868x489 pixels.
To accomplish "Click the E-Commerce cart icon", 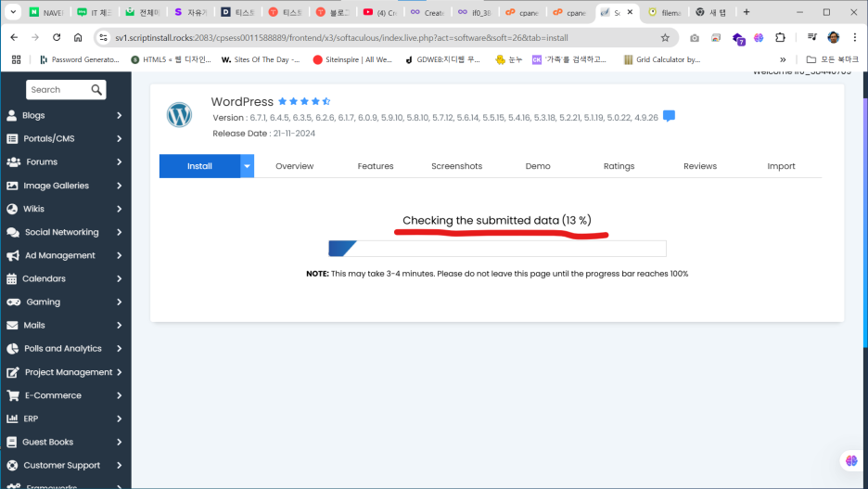I will point(13,395).
